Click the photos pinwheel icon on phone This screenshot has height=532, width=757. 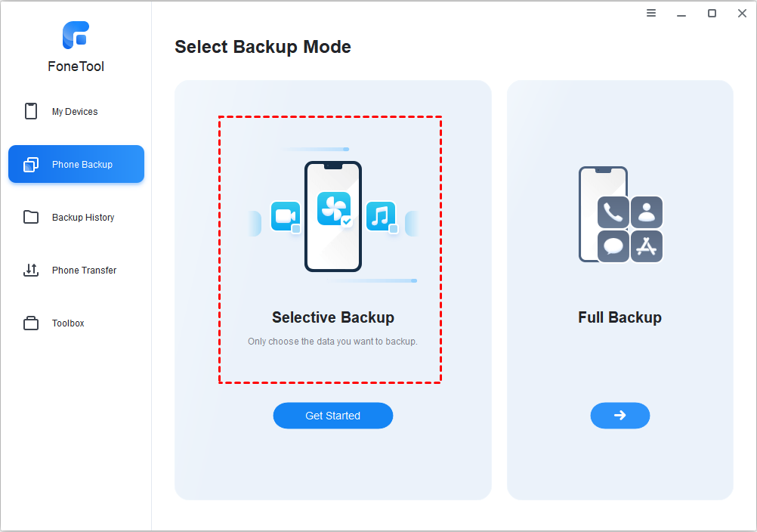[333, 208]
